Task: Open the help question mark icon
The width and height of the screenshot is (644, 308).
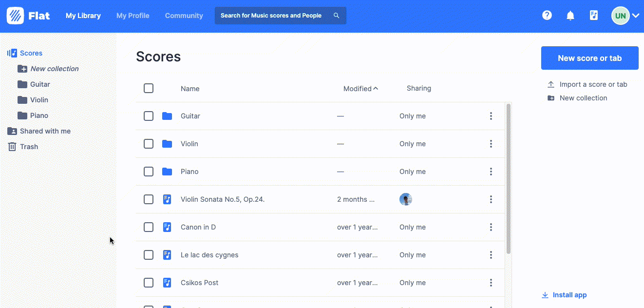Action: (547, 16)
